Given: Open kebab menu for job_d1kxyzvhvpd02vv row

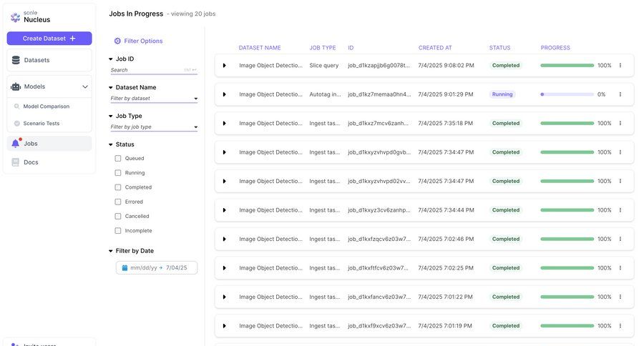Looking at the screenshot, I should (620, 181).
